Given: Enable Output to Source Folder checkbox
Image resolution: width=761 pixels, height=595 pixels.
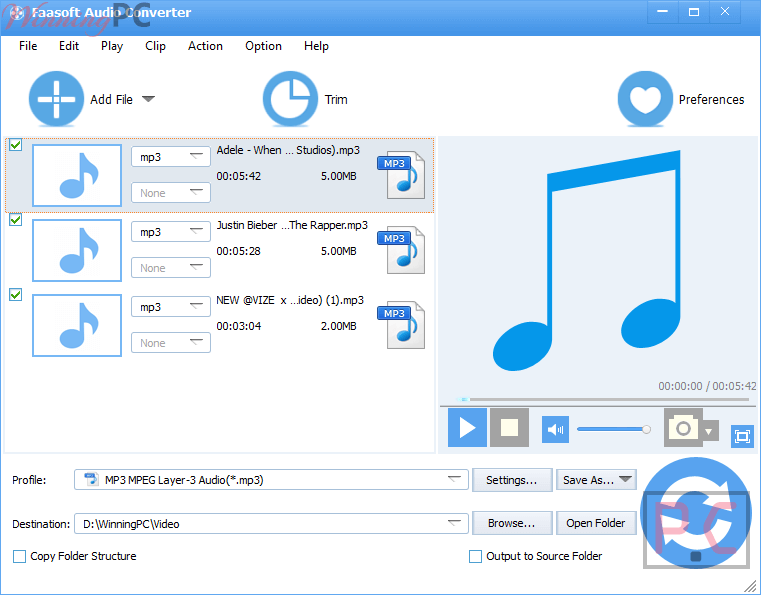Looking at the screenshot, I should 476,556.
